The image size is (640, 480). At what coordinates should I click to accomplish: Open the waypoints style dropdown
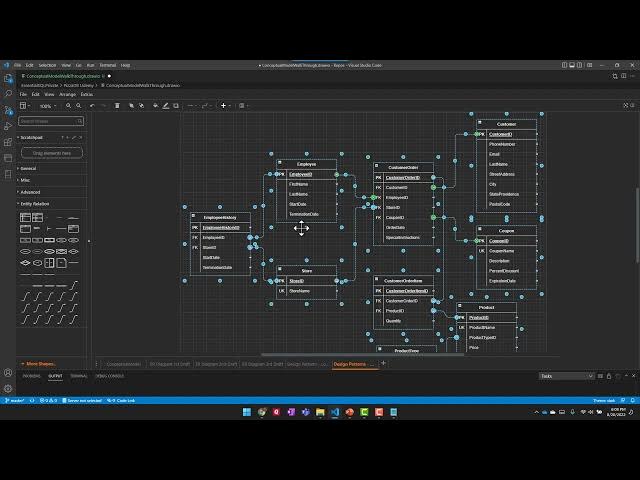click(207, 106)
